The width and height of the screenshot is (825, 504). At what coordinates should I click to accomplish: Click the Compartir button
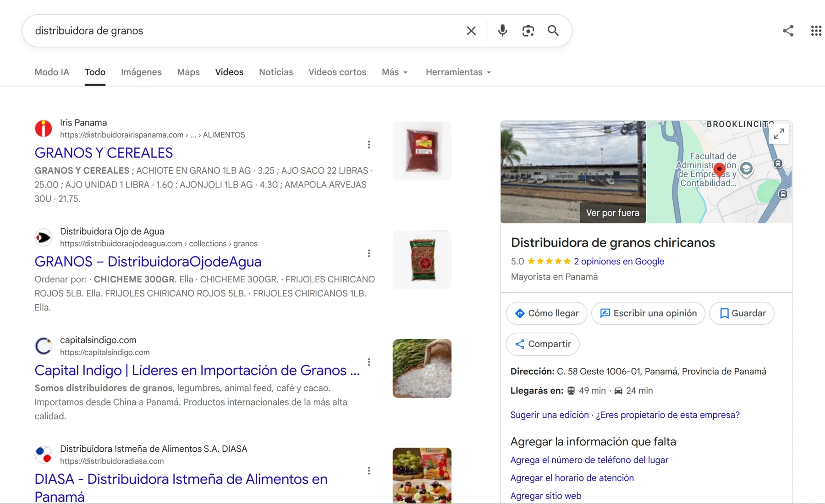pos(543,344)
